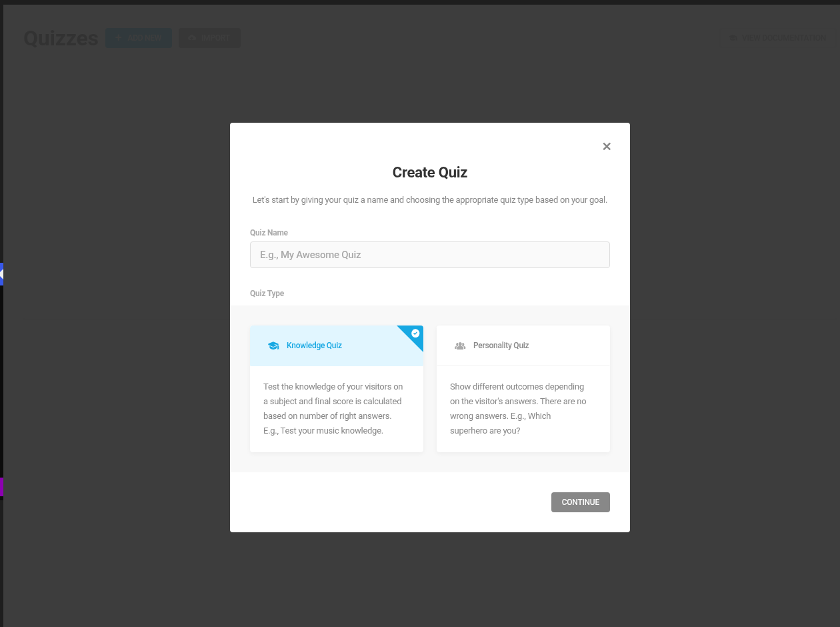Click the plus icon in Add New
Image resolution: width=840 pixels, height=627 pixels.
119,38
